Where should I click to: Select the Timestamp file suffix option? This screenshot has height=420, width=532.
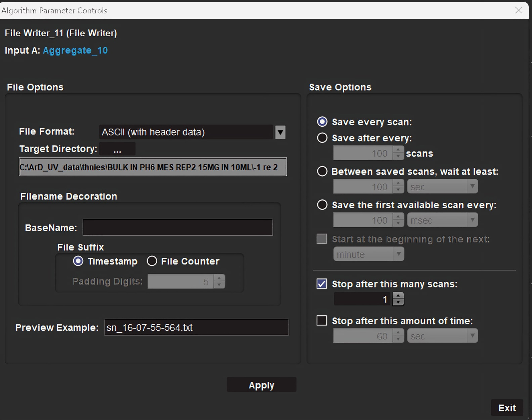pyautogui.click(x=78, y=261)
